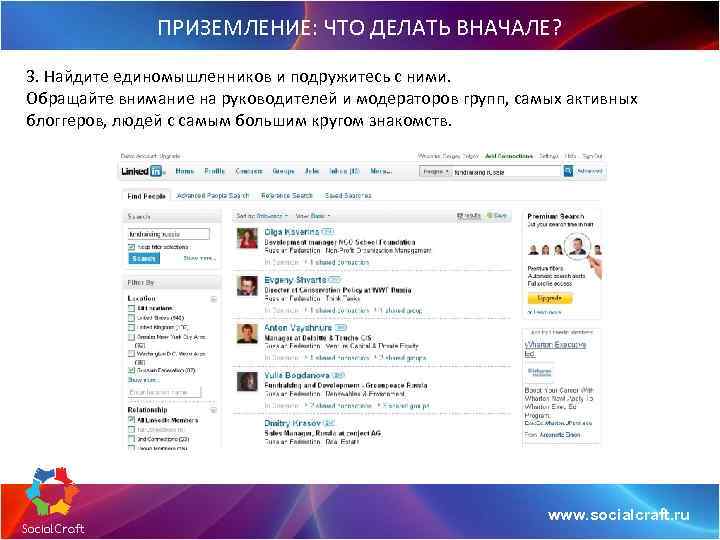Click the degree badge next to Dmitry Krasov
Screen dimensions: 720x540
click(x=329, y=423)
